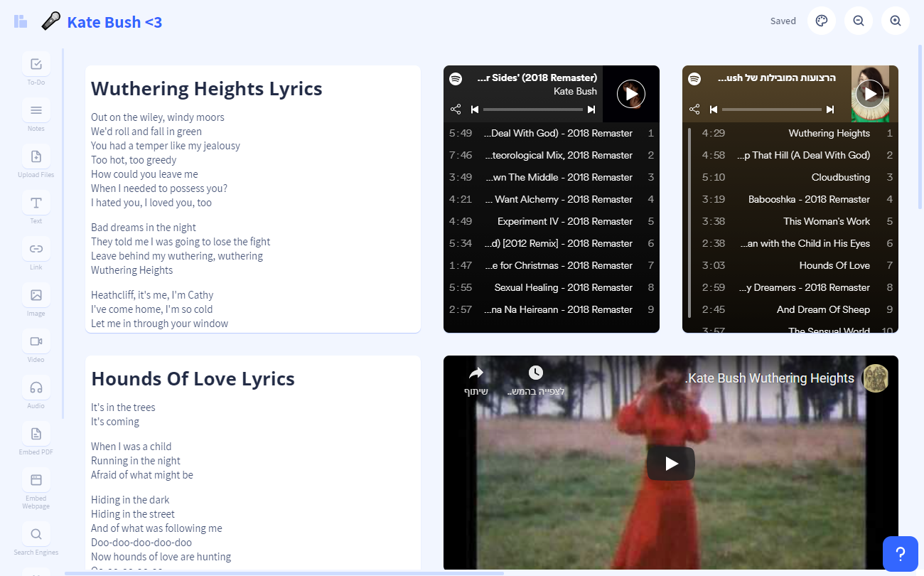Click the board's horizontal scrollbar
The width and height of the screenshot is (924, 576).
point(284,573)
